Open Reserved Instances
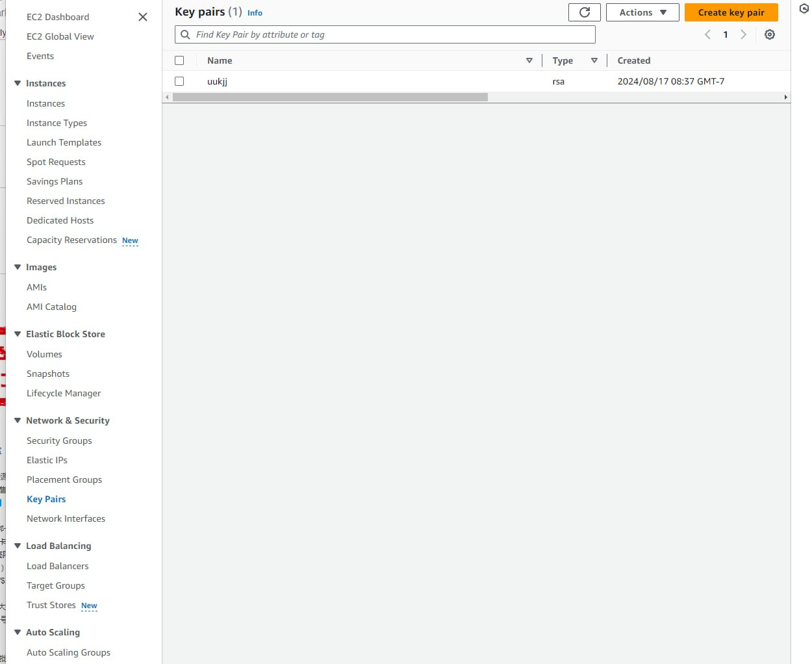The height and width of the screenshot is (664, 812). (x=66, y=201)
